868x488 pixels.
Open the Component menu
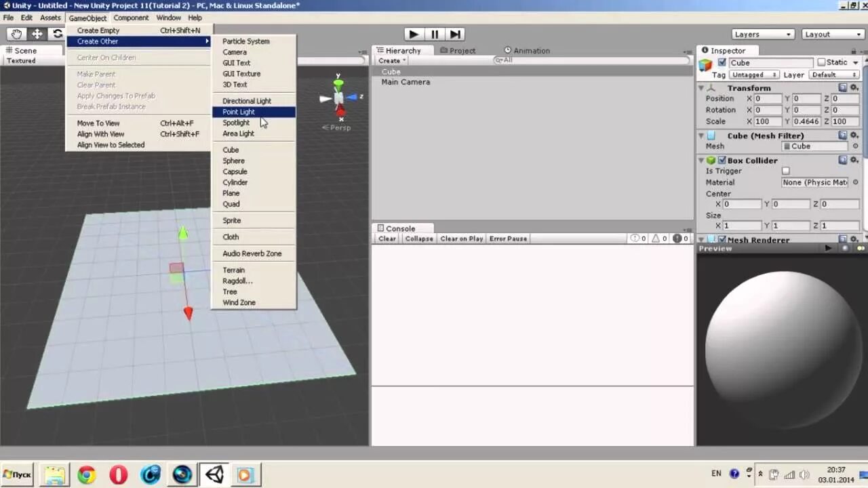point(131,18)
